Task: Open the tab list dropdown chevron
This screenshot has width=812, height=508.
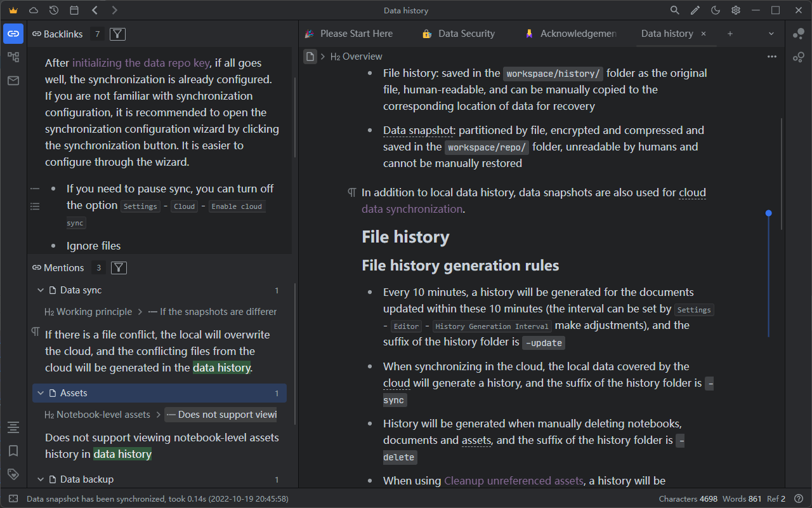Action: (771, 34)
